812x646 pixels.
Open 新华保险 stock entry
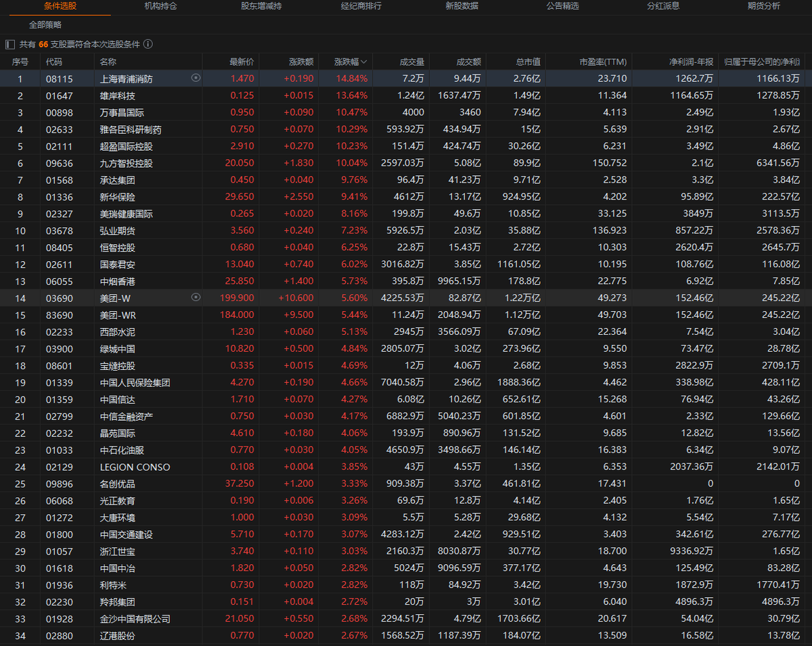(x=117, y=197)
